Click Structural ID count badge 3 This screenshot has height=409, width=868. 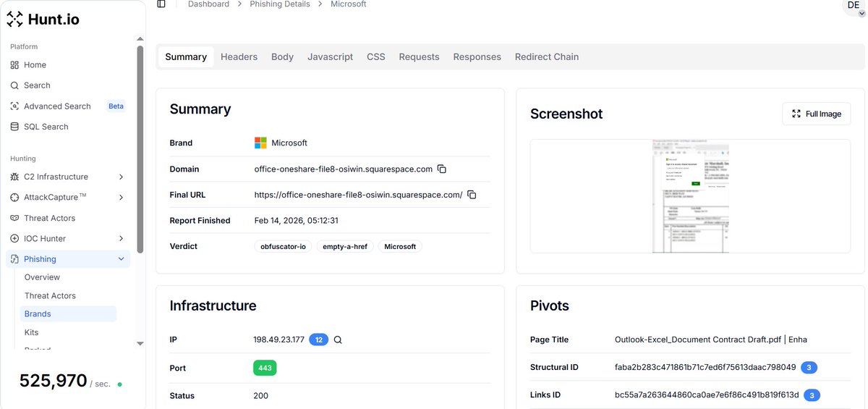tap(809, 368)
